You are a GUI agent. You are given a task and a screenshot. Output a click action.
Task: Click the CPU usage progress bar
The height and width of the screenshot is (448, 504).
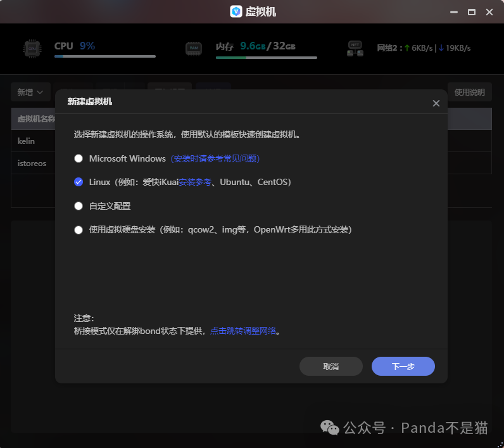click(x=105, y=56)
